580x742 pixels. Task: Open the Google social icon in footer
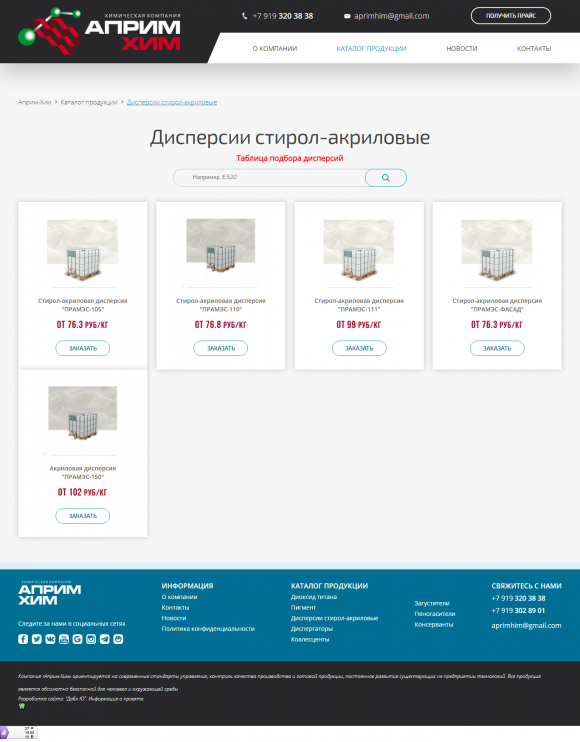coord(78,639)
